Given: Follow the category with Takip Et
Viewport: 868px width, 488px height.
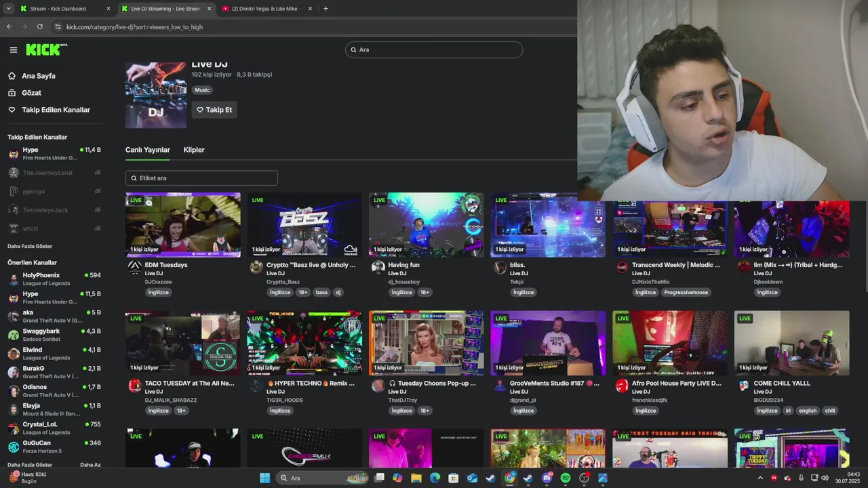Looking at the screenshot, I should click(214, 110).
